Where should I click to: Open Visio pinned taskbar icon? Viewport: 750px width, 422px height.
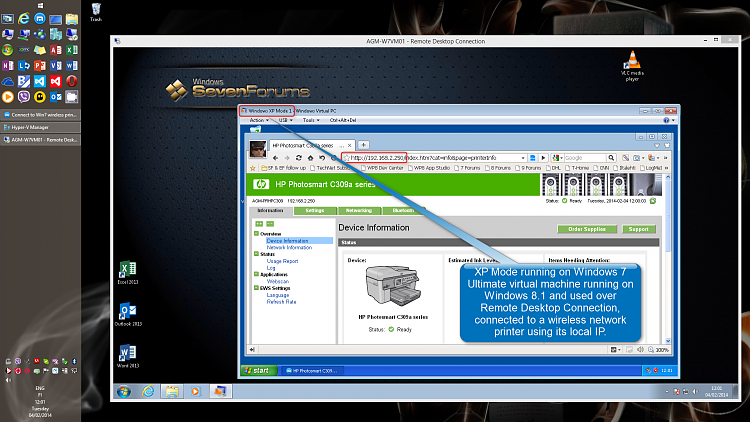point(56,66)
